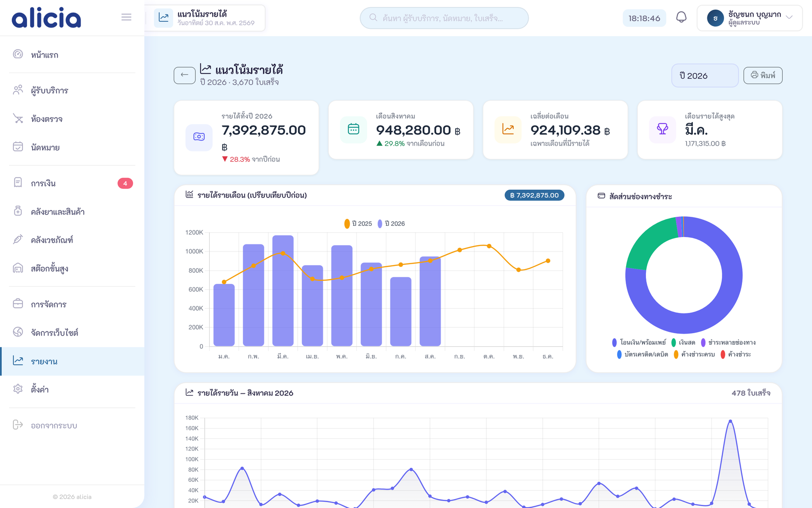Screen dimensions: 812x508
Task: Click the 1,171,315.00 ฿ peak month value
Action: coord(705,144)
